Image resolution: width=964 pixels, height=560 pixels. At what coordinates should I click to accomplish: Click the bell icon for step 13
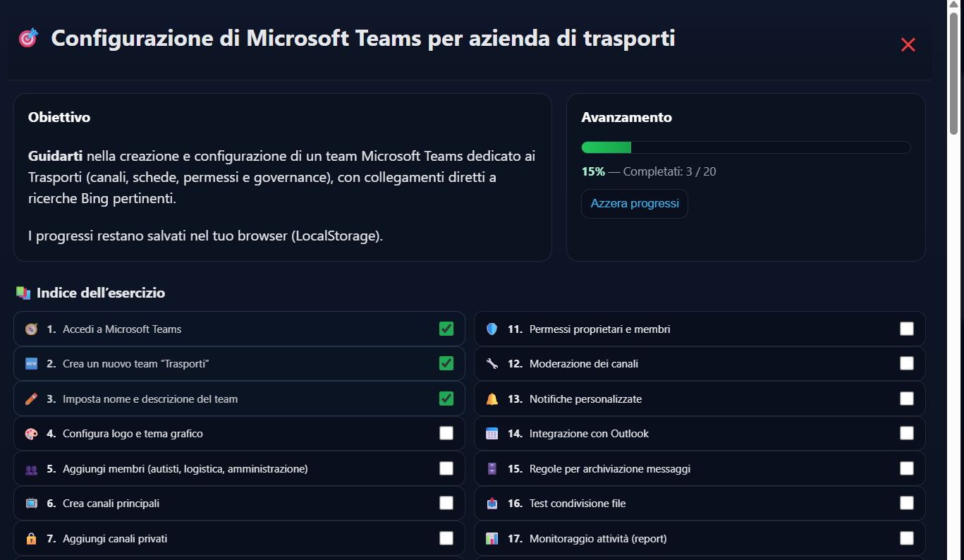492,399
